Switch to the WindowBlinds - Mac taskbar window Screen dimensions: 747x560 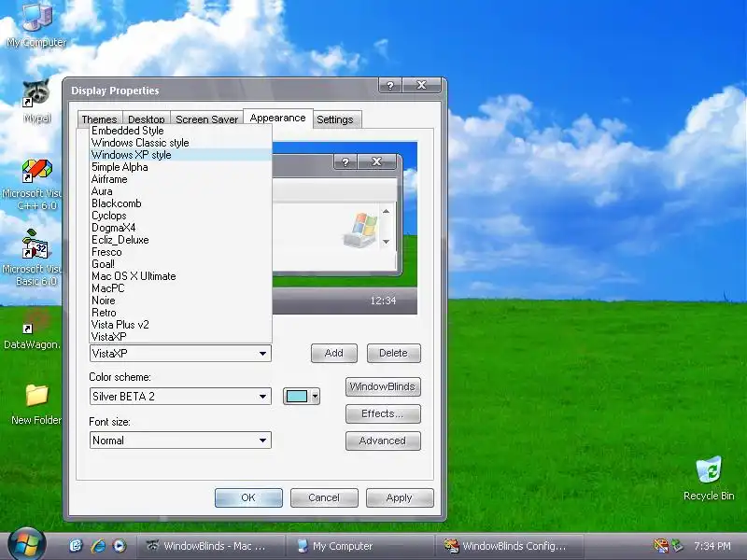[x=211, y=546]
